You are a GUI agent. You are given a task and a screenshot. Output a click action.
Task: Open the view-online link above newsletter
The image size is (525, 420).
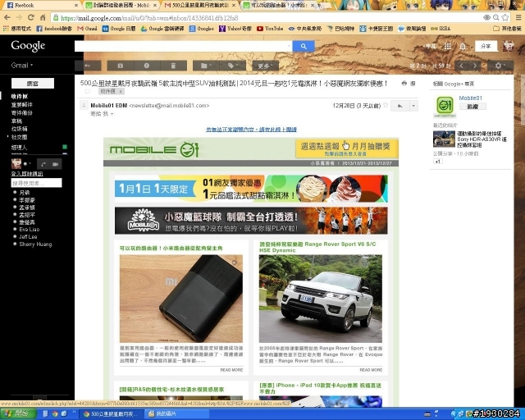(x=251, y=130)
